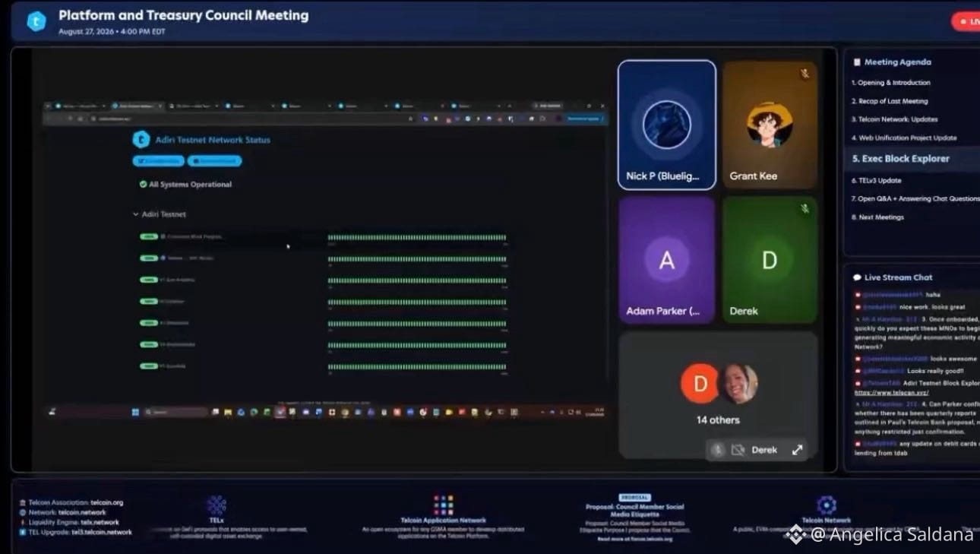The image size is (980, 554).
Task: Click the Windows taskbar search box
Action: 176,412
